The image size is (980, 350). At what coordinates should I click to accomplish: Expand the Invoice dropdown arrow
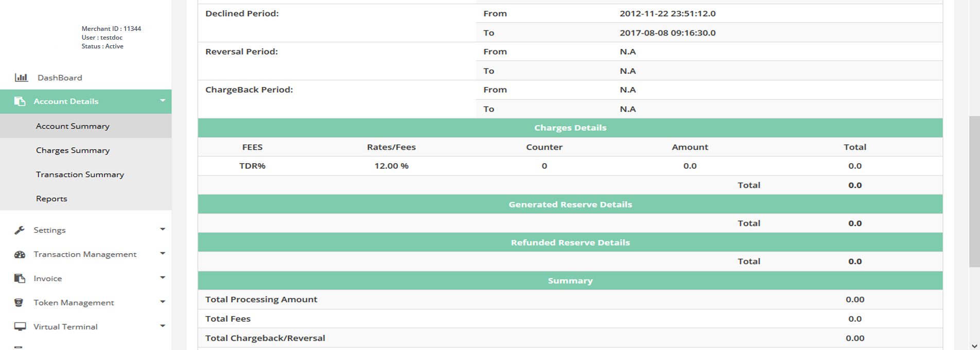(x=163, y=278)
